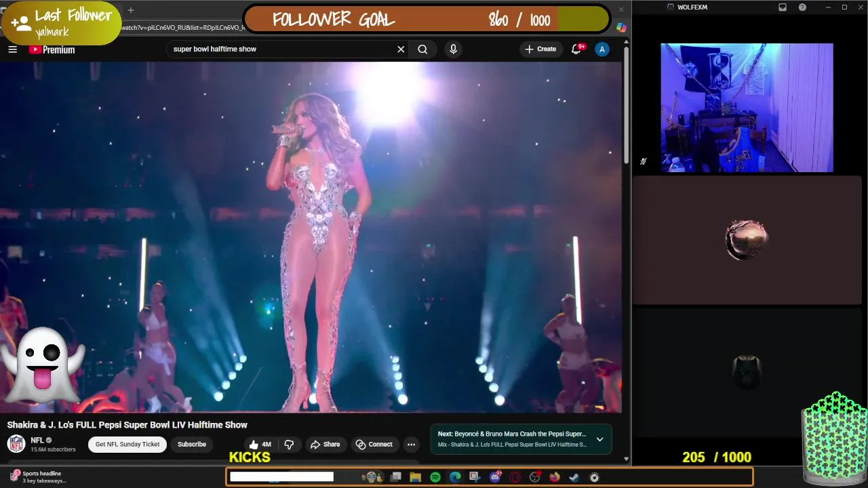
Task: Run the search with the magnifier button
Action: pos(422,49)
